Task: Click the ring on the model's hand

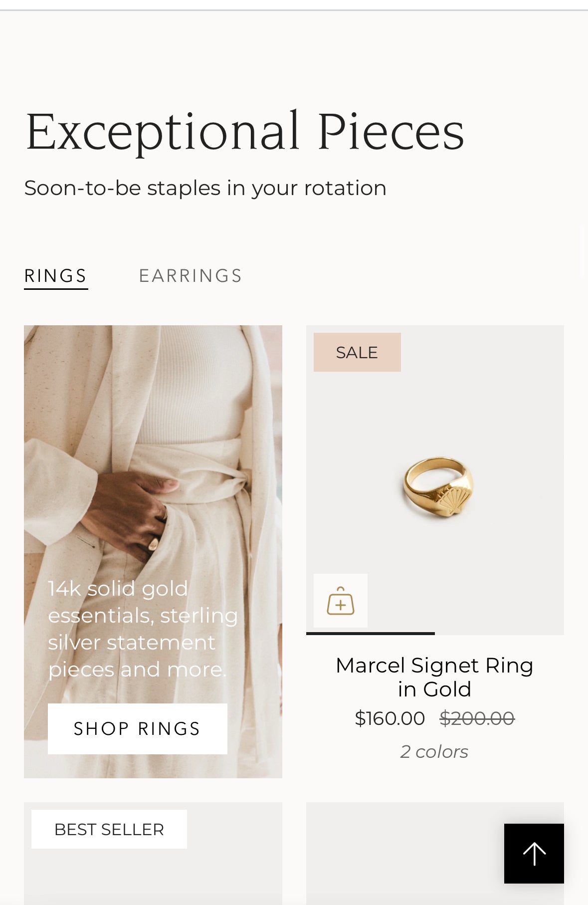Action: pos(154,542)
